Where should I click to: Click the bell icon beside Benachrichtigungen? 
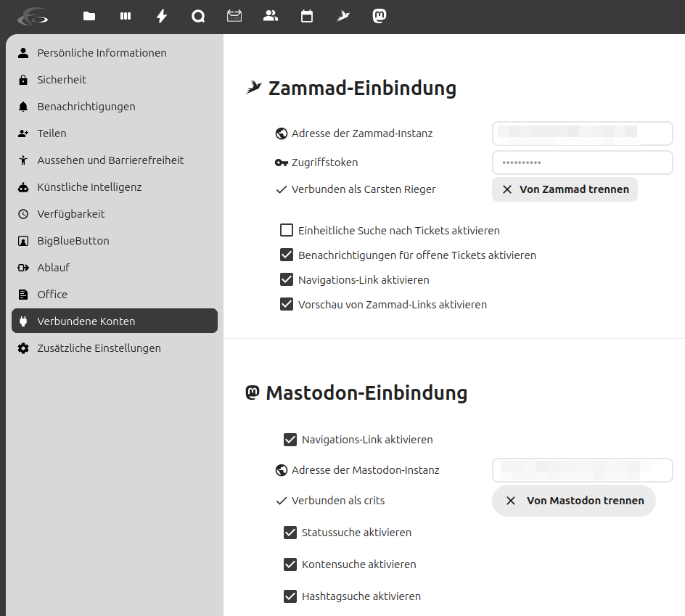tap(23, 107)
